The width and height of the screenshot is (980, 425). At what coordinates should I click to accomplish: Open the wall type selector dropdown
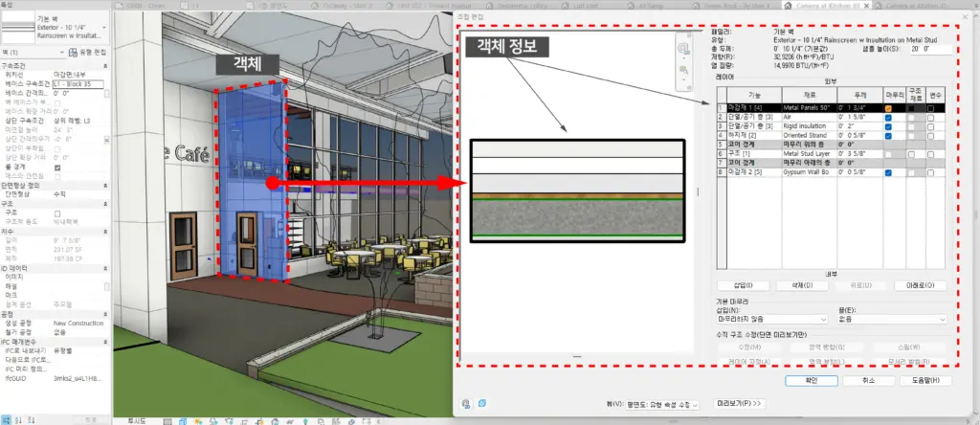[x=103, y=28]
